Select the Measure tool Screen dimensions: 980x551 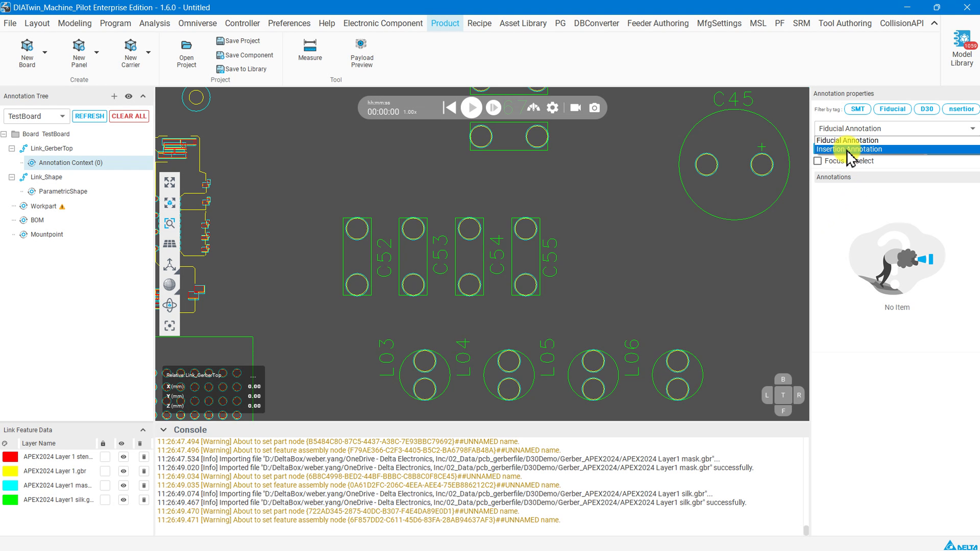(x=310, y=50)
